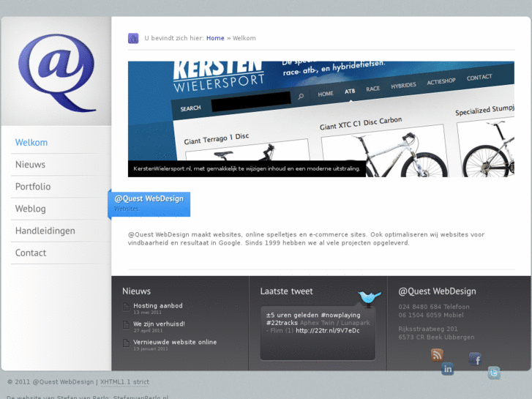Go to the Portfolio page

click(33, 187)
